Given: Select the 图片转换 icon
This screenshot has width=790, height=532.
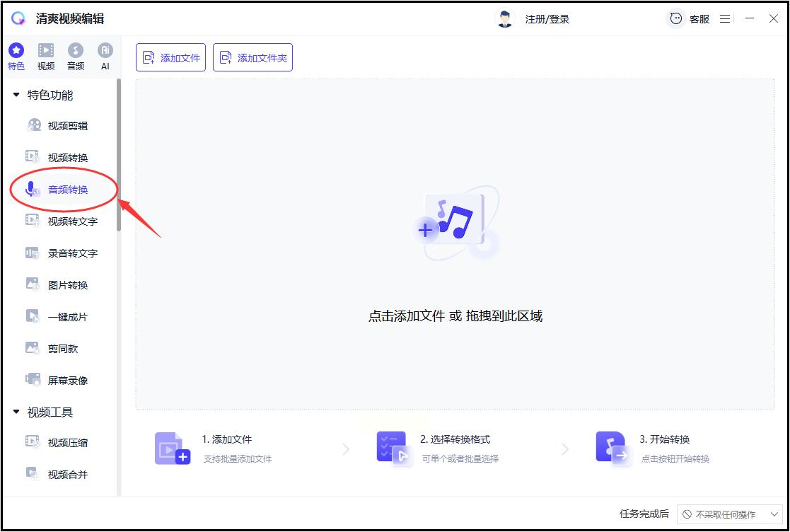Looking at the screenshot, I should point(33,284).
